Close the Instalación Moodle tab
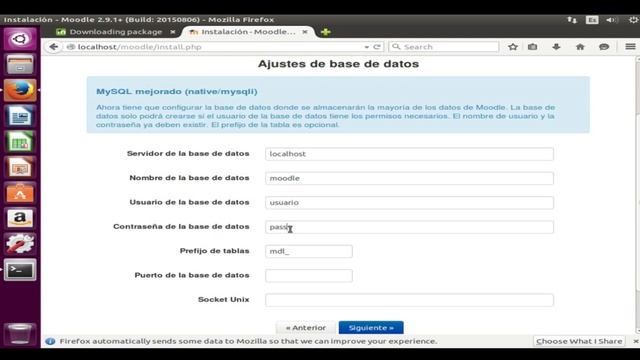This screenshot has width=640, height=360. (305, 32)
